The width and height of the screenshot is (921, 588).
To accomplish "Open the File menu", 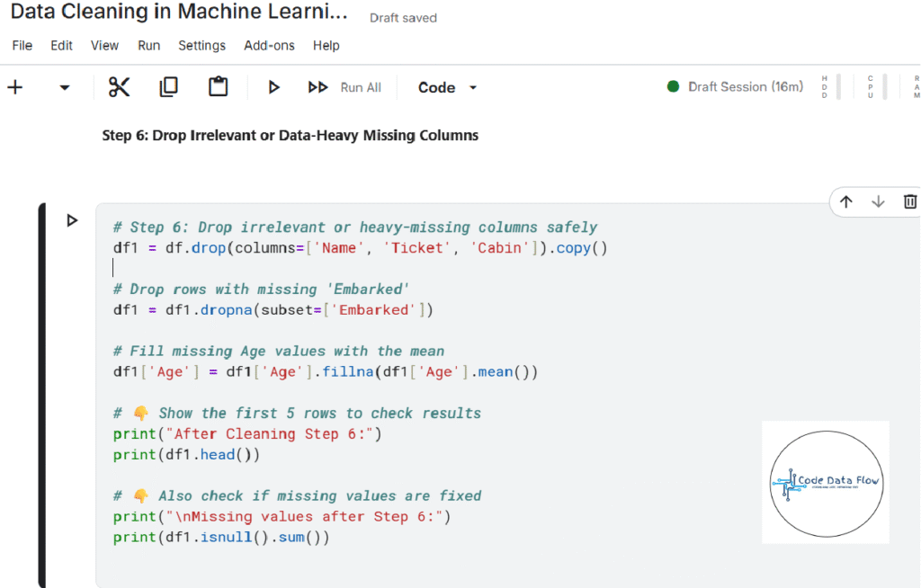I will [22, 45].
